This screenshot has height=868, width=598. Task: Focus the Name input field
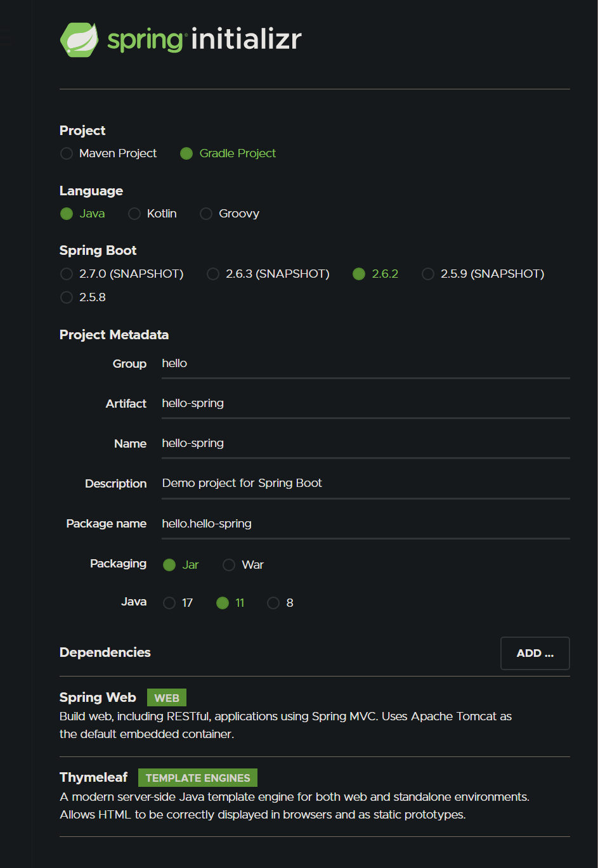(x=366, y=444)
